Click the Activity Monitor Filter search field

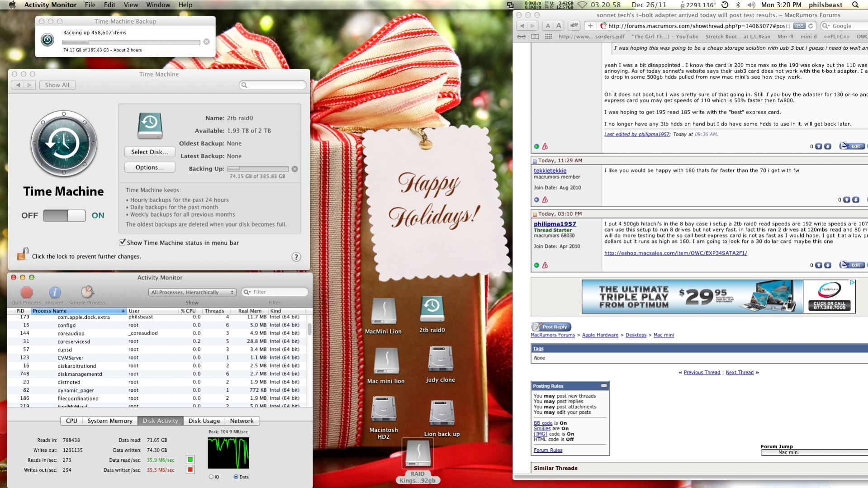(275, 292)
